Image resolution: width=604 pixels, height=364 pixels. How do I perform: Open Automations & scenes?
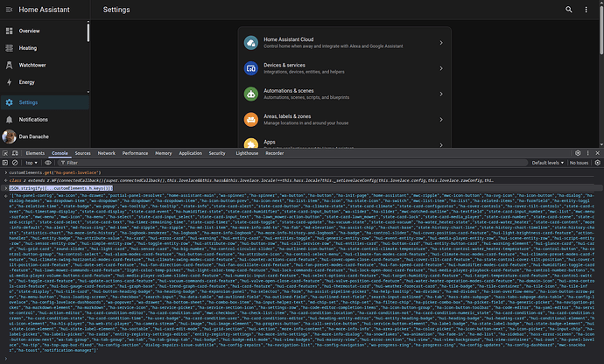pyautogui.click(x=344, y=94)
